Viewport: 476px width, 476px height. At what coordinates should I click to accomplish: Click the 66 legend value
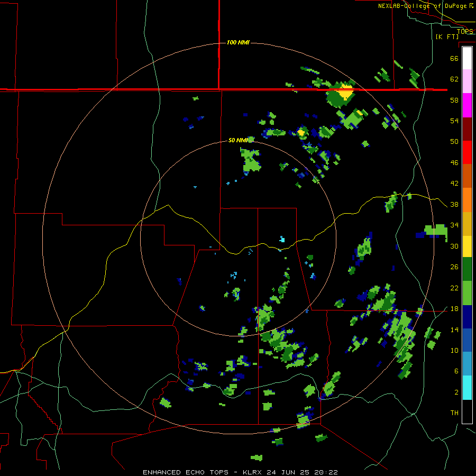pos(454,58)
